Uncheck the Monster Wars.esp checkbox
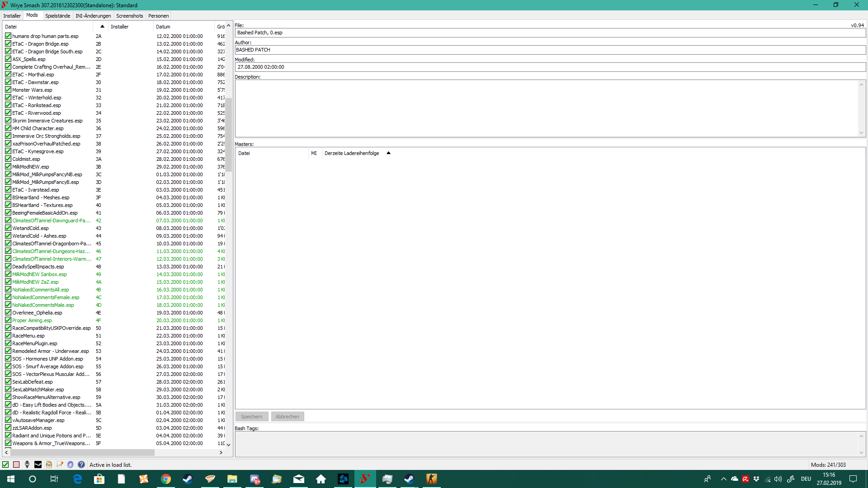This screenshot has width=868, height=488. coord(8,90)
